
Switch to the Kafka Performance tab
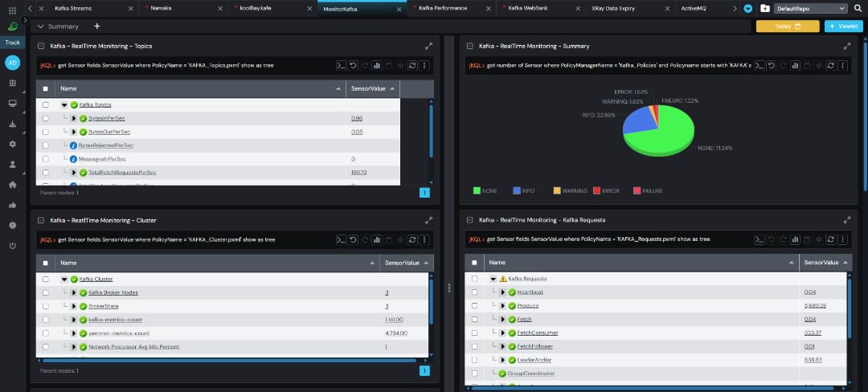coord(443,8)
